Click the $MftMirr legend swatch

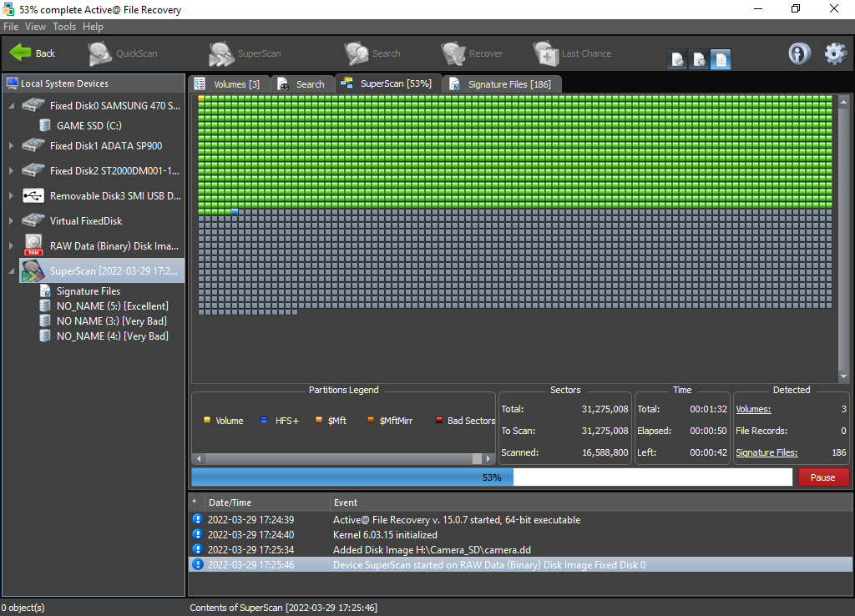(371, 420)
